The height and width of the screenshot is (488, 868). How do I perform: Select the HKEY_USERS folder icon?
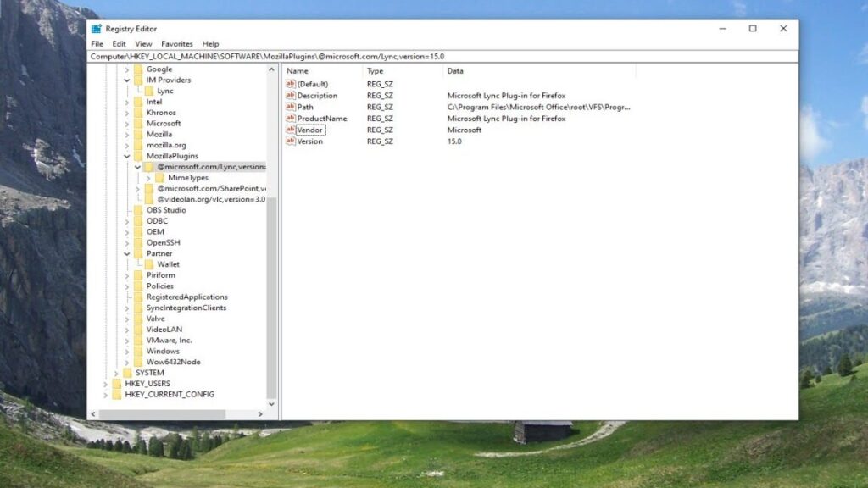117,384
